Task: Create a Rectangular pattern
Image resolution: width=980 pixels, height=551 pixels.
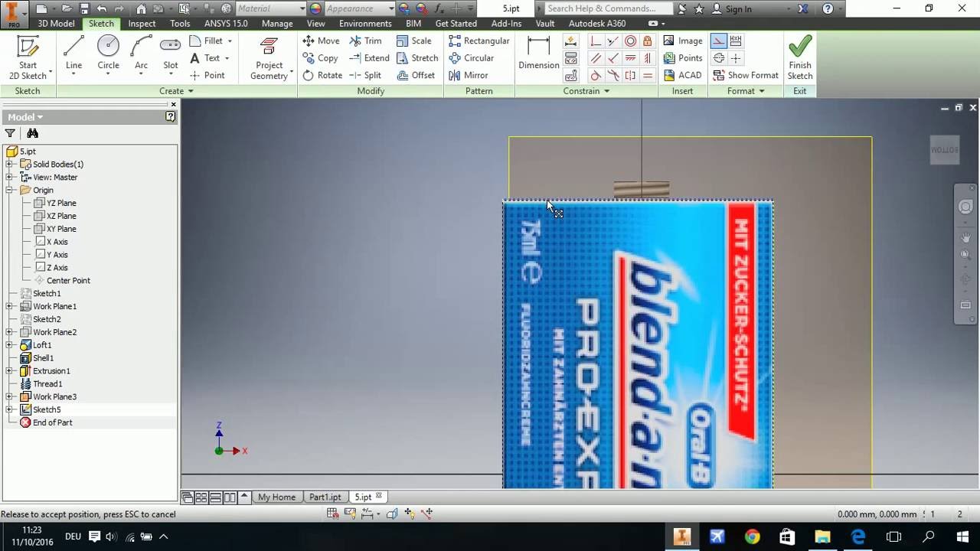Action: [479, 41]
